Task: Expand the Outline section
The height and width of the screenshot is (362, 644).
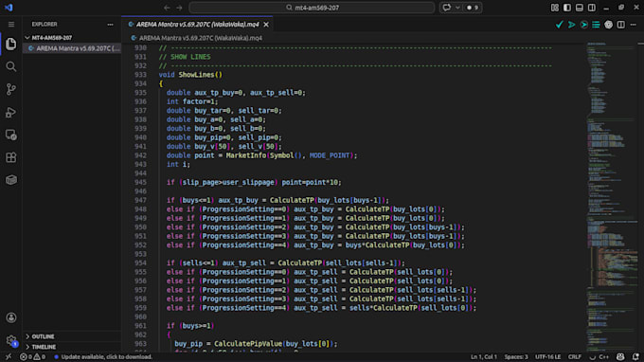Action: pyautogui.click(x=44, y=336)
